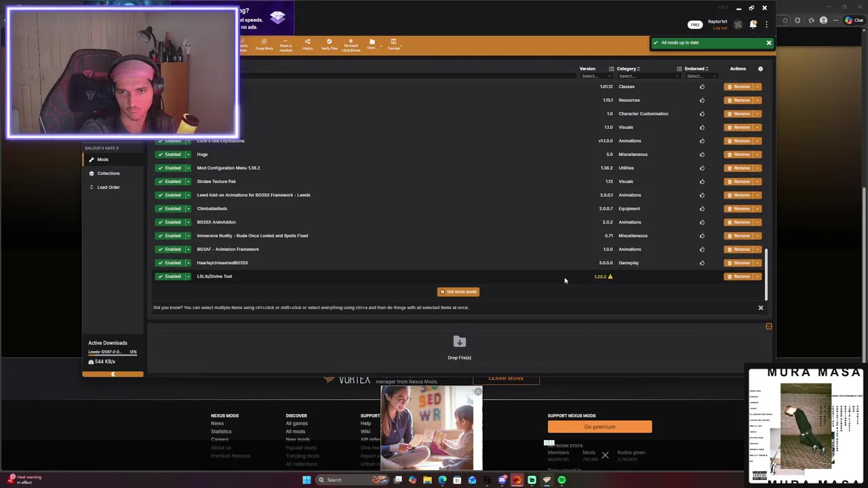This screenshot has width=868, height=488.
Task: Group by Category list icon in header
Action: click(x=611, y=68)
